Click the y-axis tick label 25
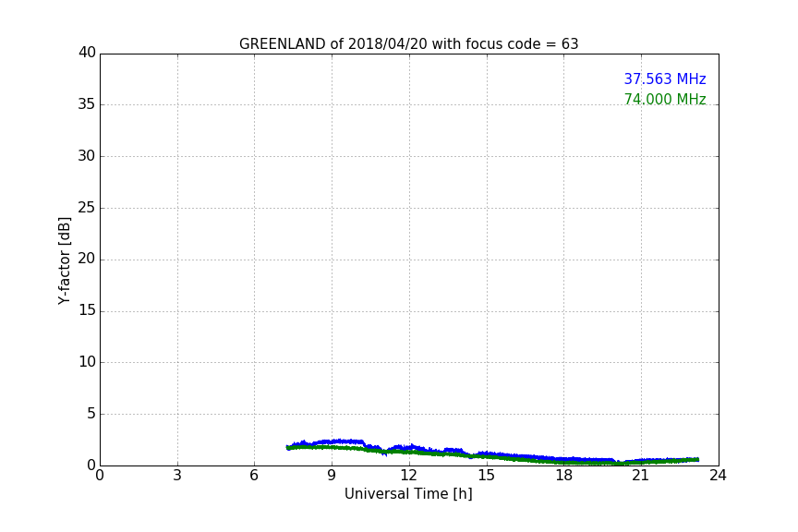Screen dimensions: 798x532 click(87, 208)
